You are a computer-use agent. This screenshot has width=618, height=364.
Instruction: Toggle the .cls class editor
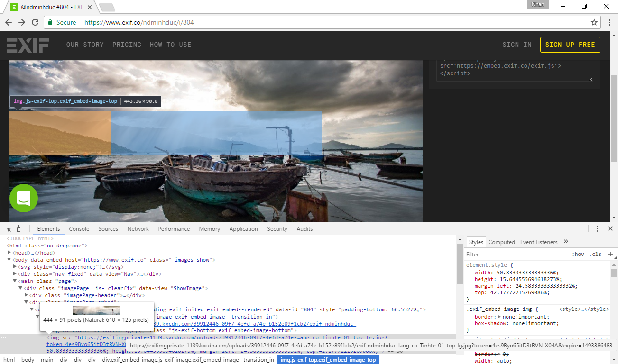tap(595, 255)
